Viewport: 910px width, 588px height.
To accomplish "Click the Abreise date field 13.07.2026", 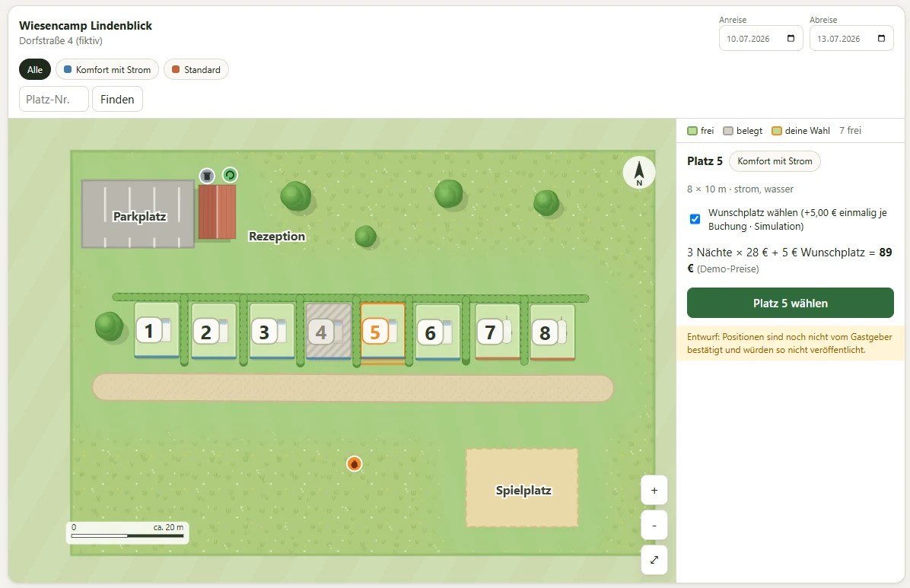I will pos(851,39).
